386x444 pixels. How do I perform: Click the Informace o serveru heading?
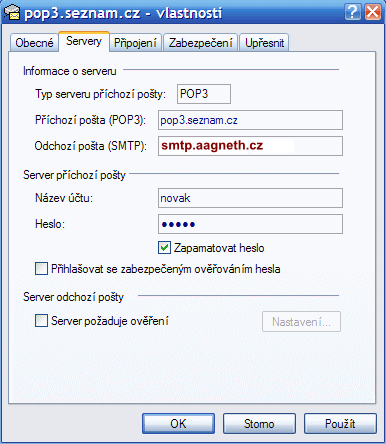coord(69,71)
